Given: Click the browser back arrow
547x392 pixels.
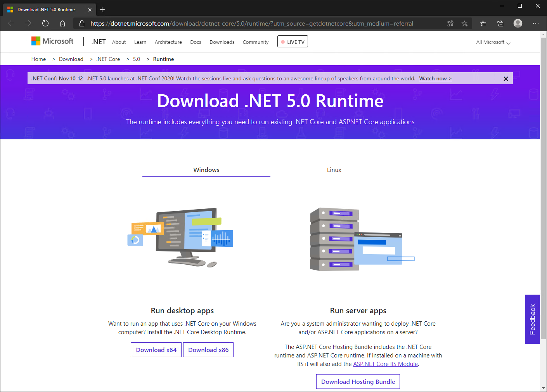Looking at the screenshot, I should [x=11, y=23].
